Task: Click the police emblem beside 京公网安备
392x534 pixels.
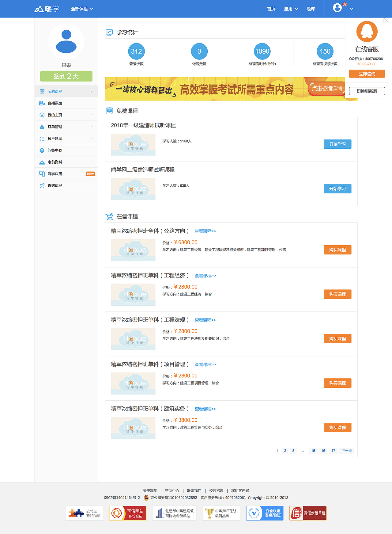Action: tap(146, 498)
